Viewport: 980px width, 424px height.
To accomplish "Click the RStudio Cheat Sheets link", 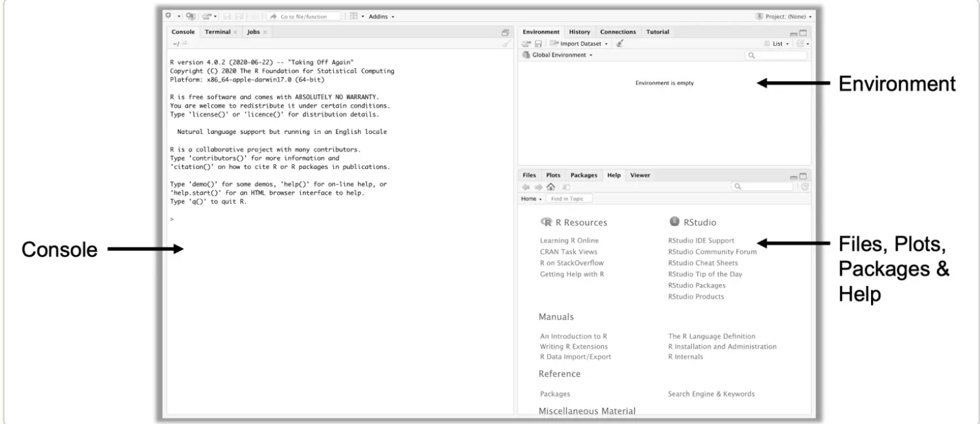I will click(x=704, y=263).
